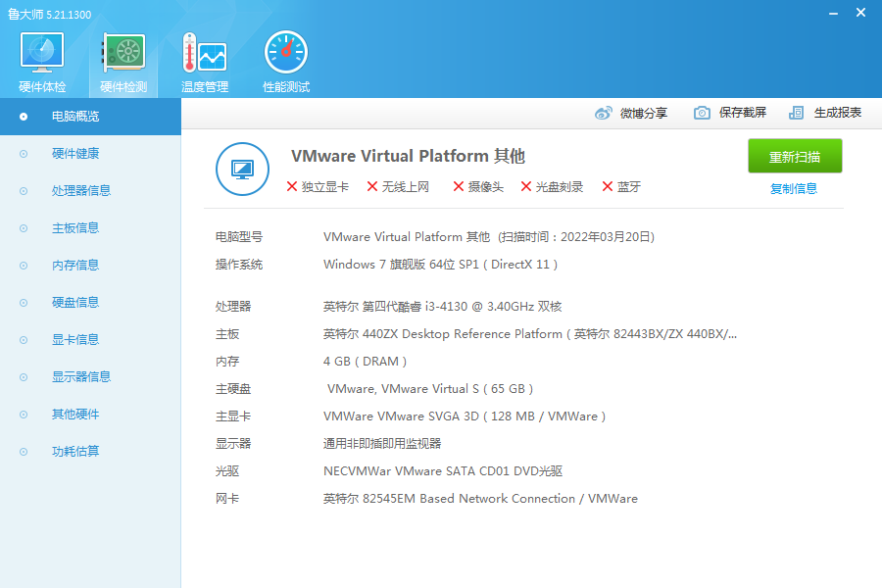Screen dimensions: 882x588
Task: Show 内存信息 memory details
Action: tap(75, 266)
